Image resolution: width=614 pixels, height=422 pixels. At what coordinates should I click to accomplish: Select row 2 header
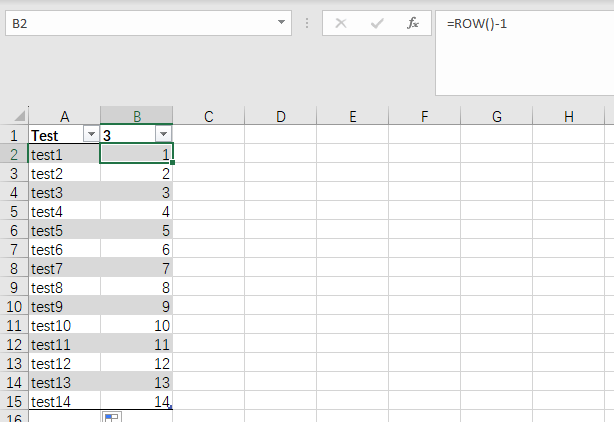point(14,154)
